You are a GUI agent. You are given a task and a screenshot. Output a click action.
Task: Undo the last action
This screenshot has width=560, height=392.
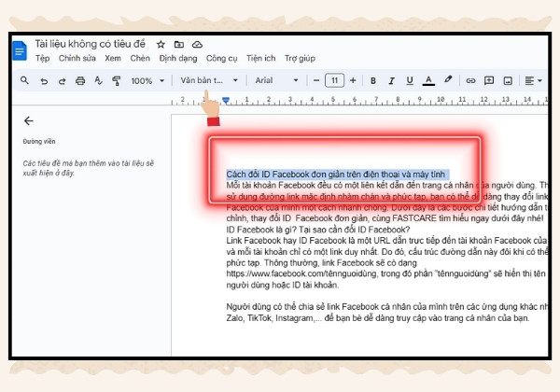click(x=44, y=81)
